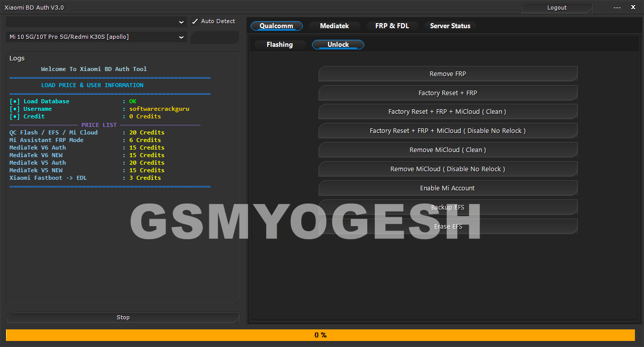Select the Unlock sub-tab
The width and height of the screenshot is (644, 347).
[338, 45]
